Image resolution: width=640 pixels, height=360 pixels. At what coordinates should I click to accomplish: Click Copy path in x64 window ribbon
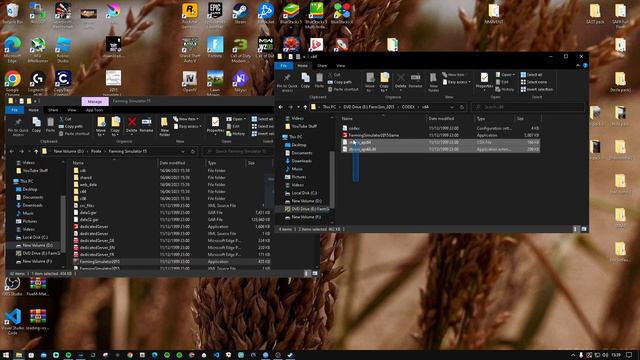(340, 82)
